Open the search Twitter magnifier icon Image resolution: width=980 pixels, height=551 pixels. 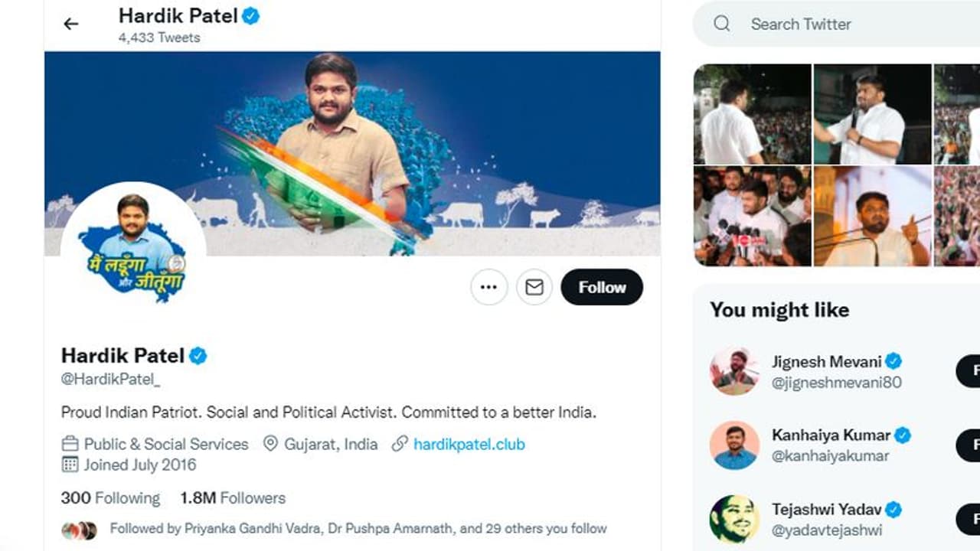(x=720, y=24)
